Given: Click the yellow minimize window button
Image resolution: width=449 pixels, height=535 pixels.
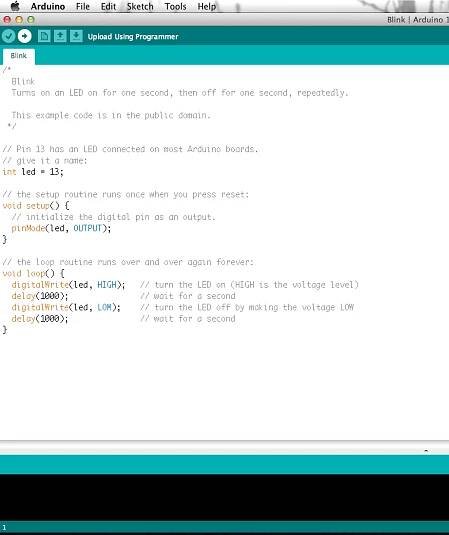Looking at the screenshot, I should (19, 20).
